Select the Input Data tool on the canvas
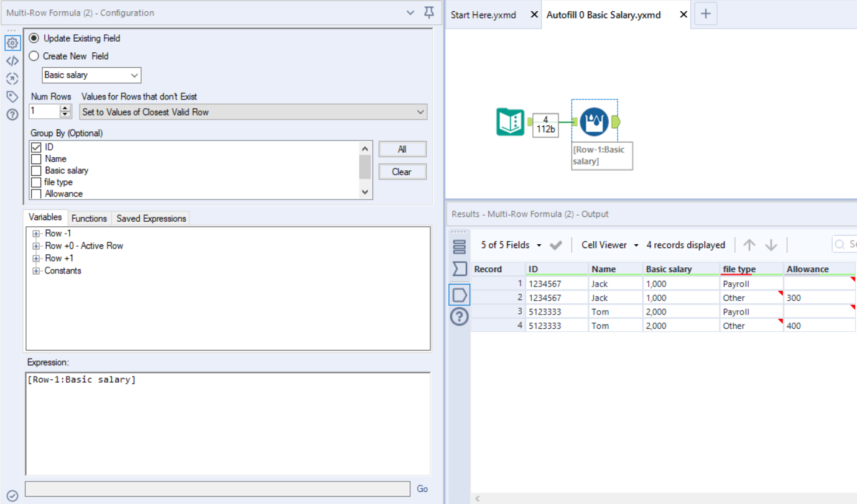 tap(511, 121)
